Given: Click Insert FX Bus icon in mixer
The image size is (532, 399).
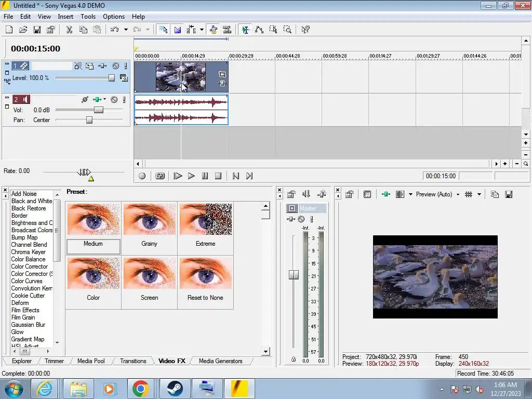Looking at the screenshot, I should [x=322, y=194].
